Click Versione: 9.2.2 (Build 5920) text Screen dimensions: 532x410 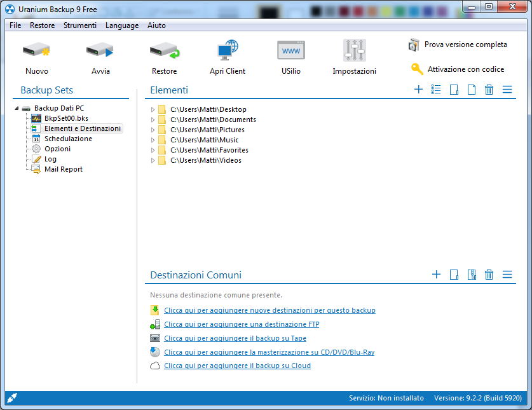click(478, 398)
